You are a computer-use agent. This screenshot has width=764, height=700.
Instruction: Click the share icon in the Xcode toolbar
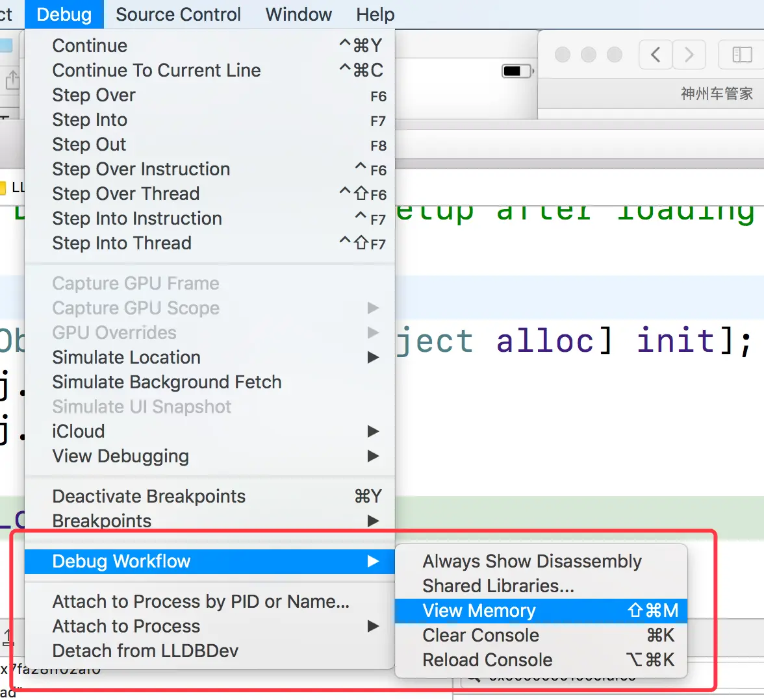pyautogui.click(x=12, y=80)
